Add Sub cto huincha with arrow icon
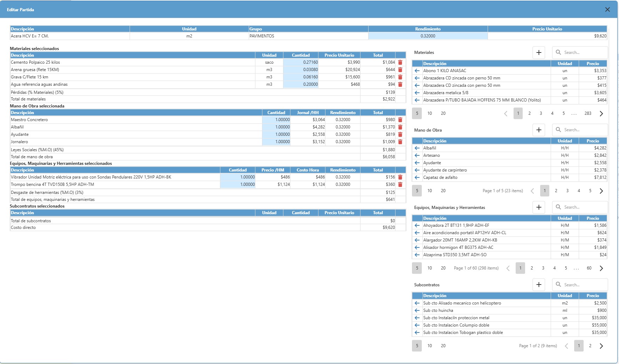 pos(417,310)
